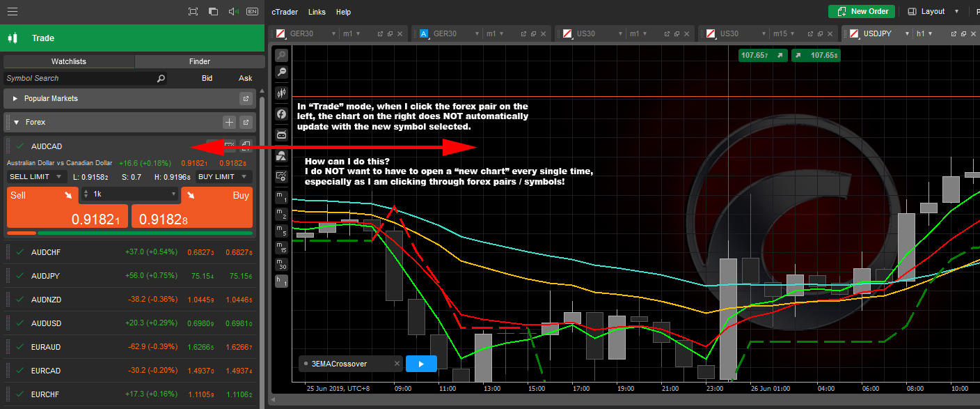
Task: Zoom in on the chart
Action: point(282,55)
